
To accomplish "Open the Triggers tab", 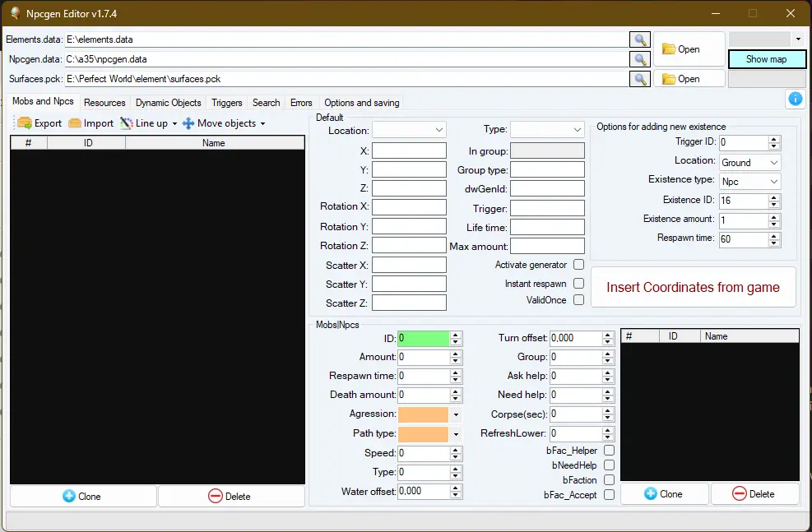I will tap(227, 103).
